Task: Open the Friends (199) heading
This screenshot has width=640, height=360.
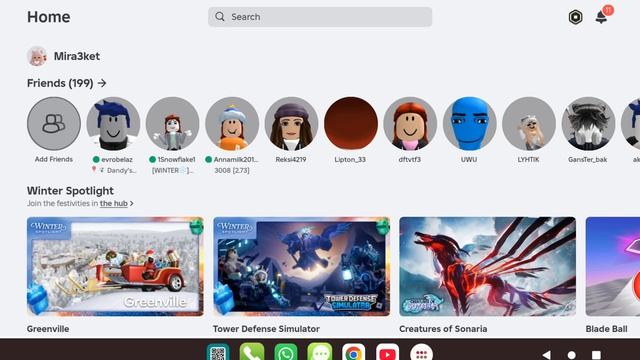Action: (x=60, y=83)
